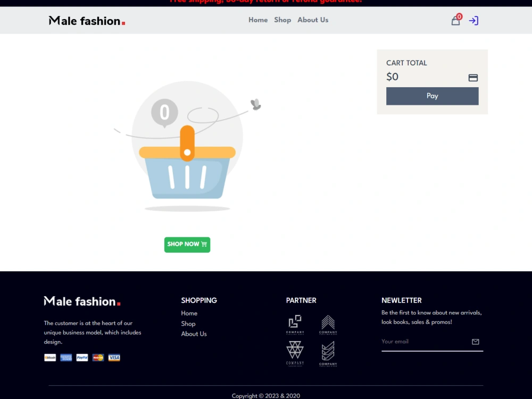
Task: Open About Us in the top navigation
Action: click(313, 20)
